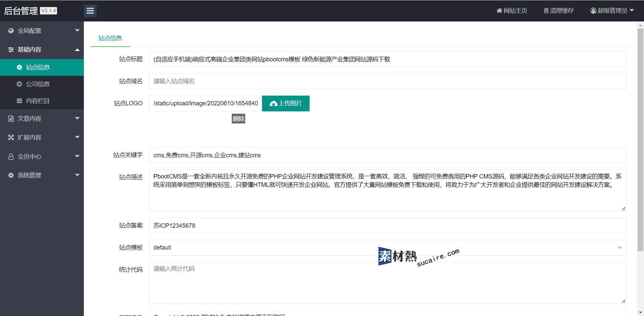Open 公司信息 in the sidebar
Screen dimensions: 644x316
point(42,84)
